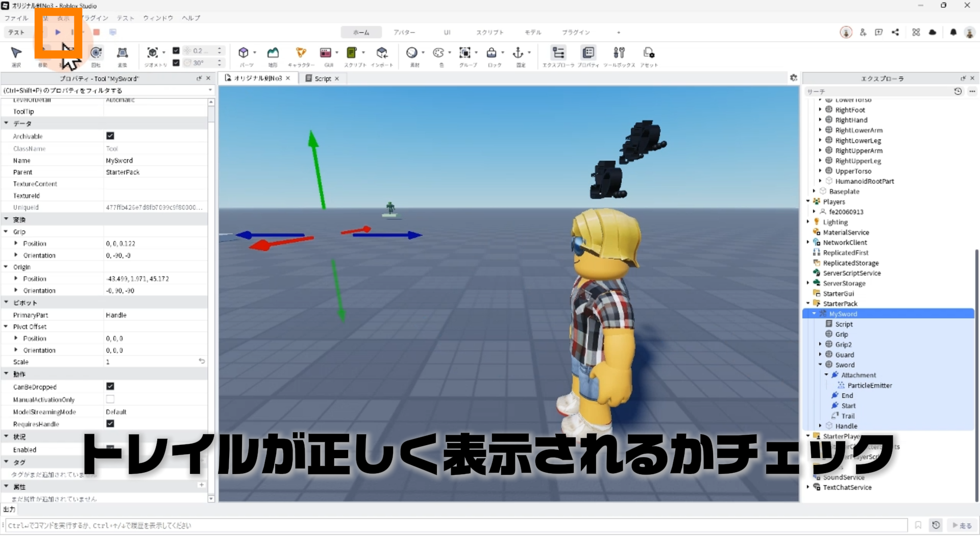Uncheck the Archivable property checkbox
The width and height of the screenshot is (980, 551).
(110, 136)
